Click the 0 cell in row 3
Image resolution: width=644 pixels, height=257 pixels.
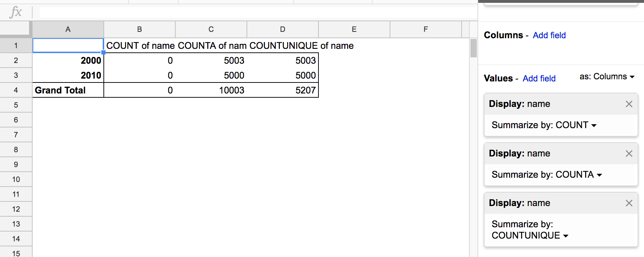pos(140,75)
